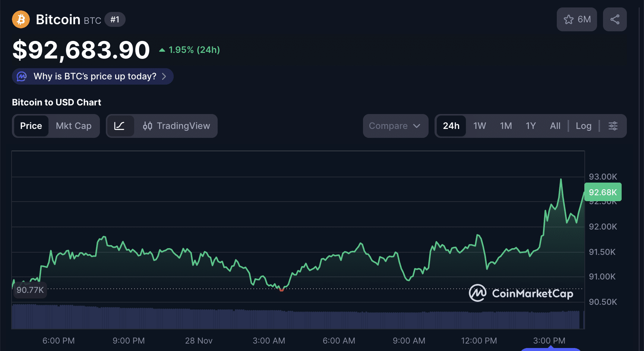The image size is (644, 351).
Task: Open "Why is BTC's price up today?"
Action: [x=95, y=76]
